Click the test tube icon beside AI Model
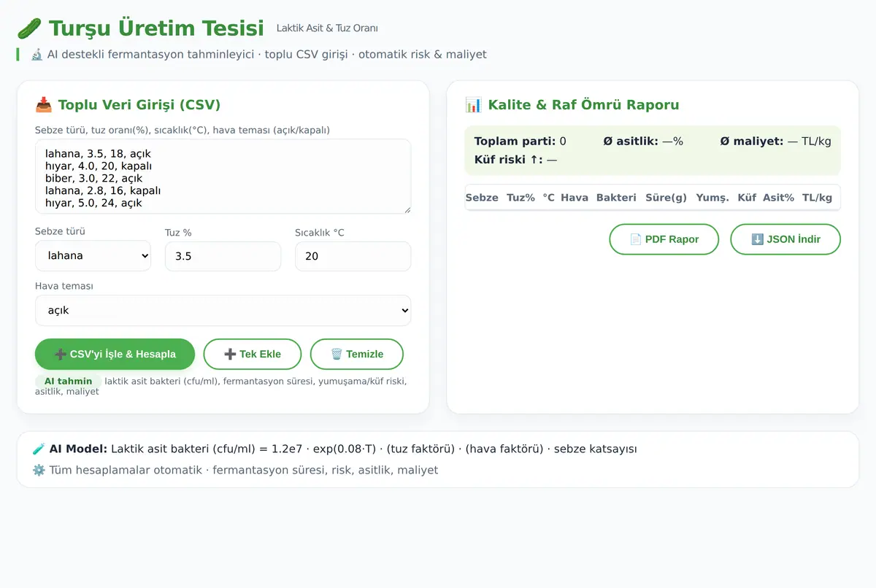Screen dimensions: 876x588 click(39, 449)
